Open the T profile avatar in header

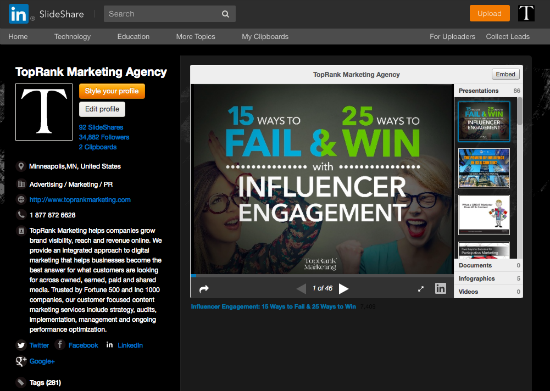coord(526,13)
